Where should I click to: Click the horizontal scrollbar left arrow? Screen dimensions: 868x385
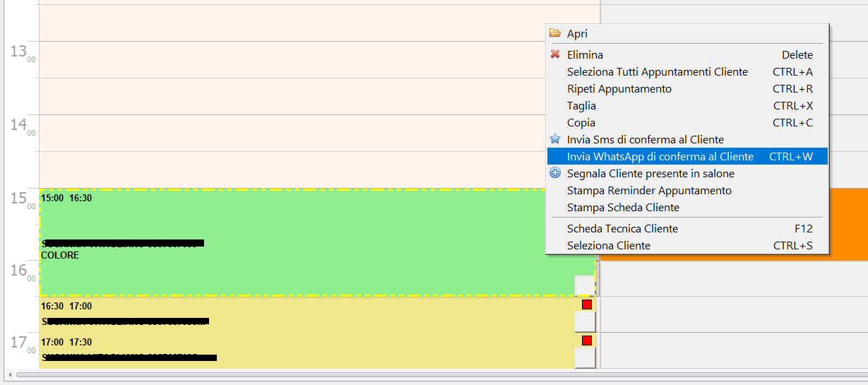[11, 374]
